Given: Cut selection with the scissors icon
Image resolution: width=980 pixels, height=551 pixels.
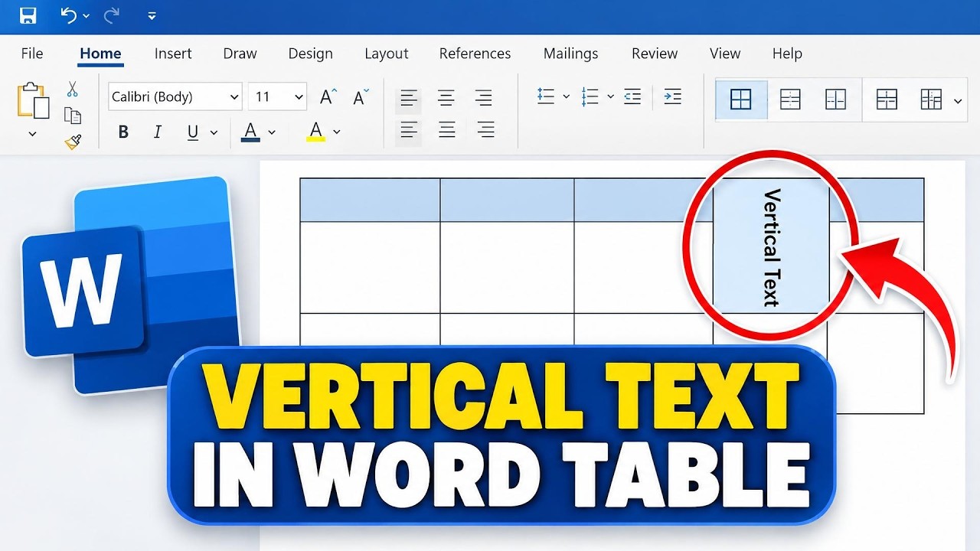Looking at the screenshot, I should click(x=73, y=90).
